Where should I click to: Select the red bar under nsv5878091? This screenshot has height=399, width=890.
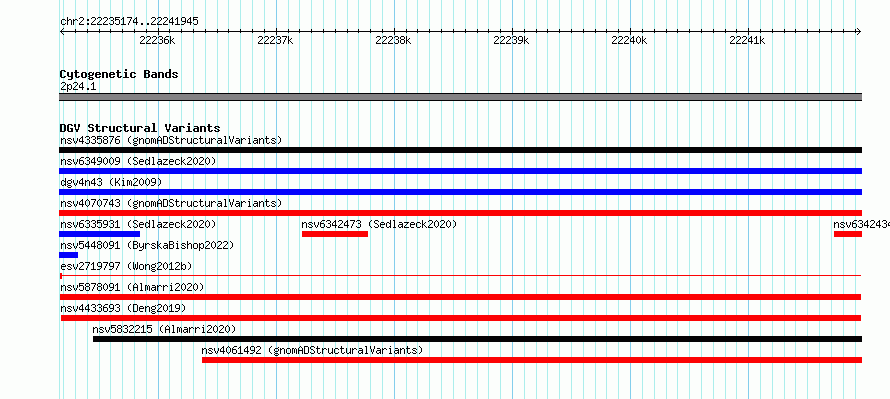click(460, 297)
